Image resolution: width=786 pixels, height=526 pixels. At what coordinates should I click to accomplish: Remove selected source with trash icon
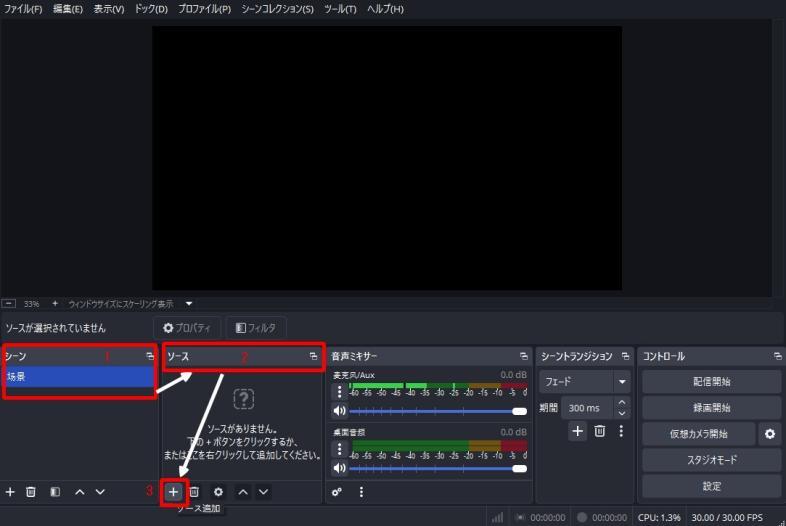tap(194, 492)
